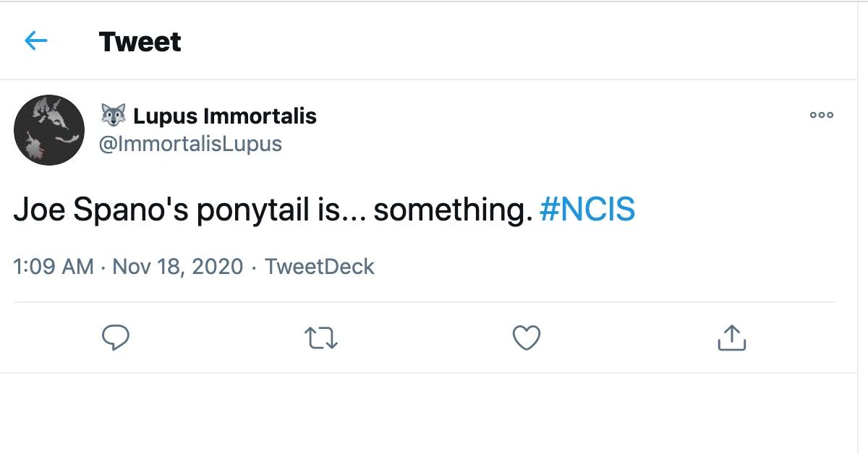Click the Tweet header title

pyautogui.click(x=140, y=41)
